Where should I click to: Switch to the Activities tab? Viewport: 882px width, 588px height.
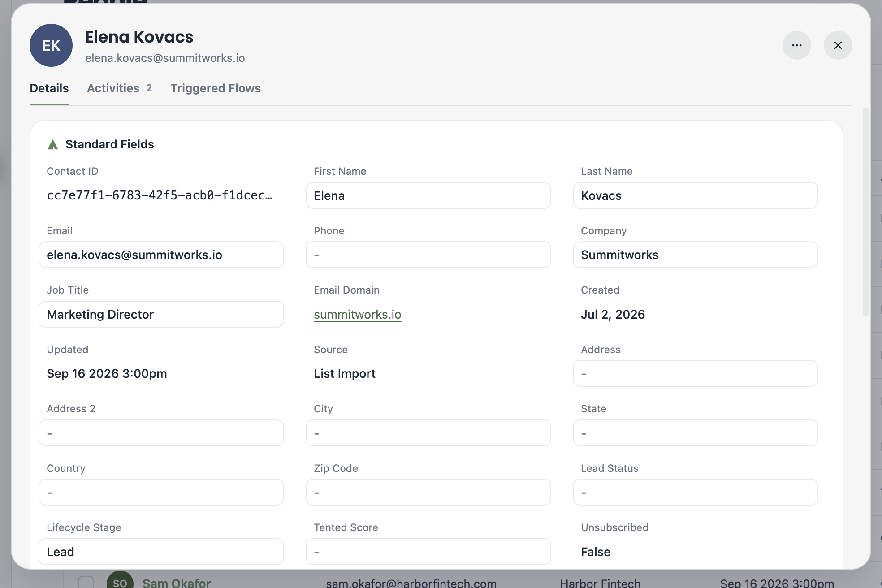(x=119, y=88)
